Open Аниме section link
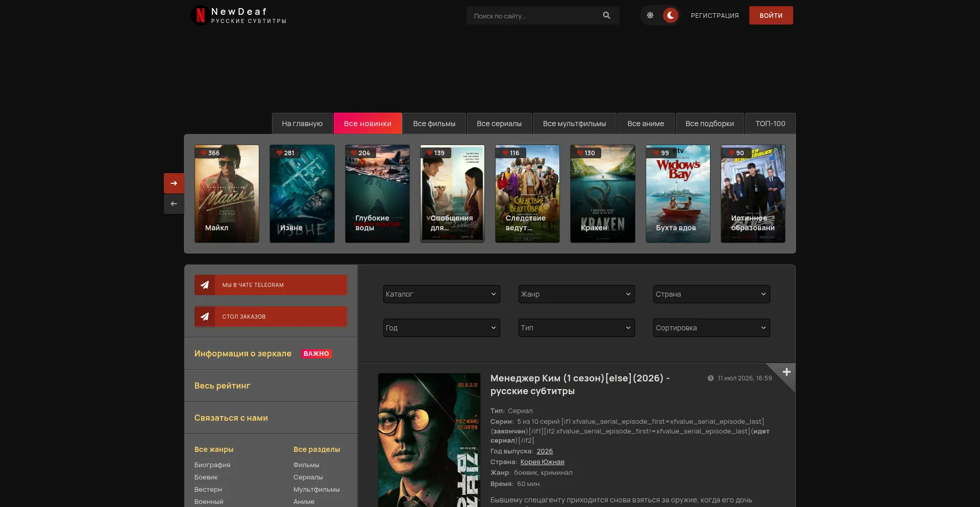 tap(304, 501)
